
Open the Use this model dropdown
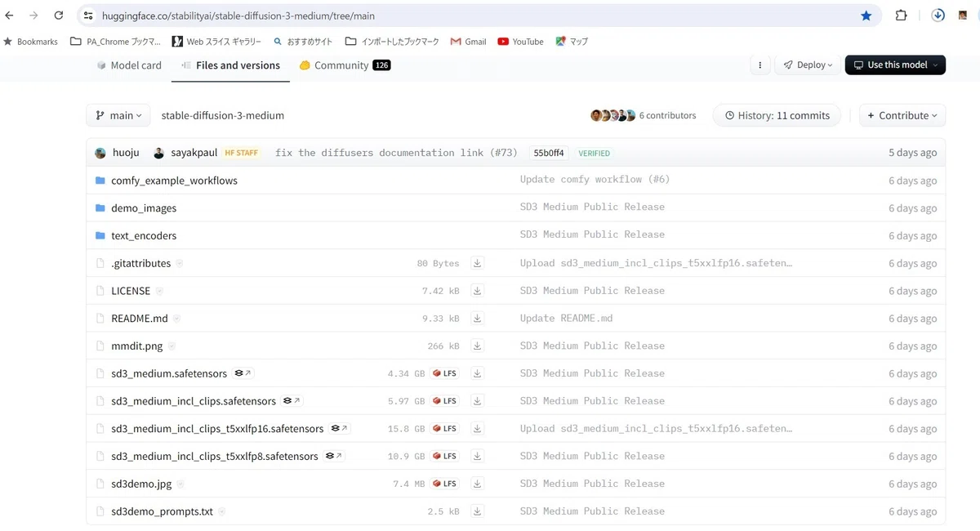[x=895, y=65]
